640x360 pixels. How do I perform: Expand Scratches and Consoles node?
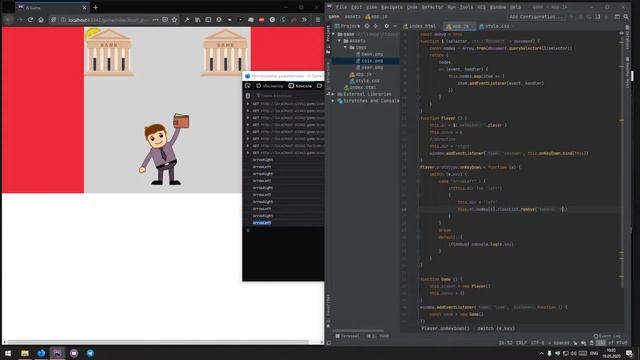coord(334,101)
